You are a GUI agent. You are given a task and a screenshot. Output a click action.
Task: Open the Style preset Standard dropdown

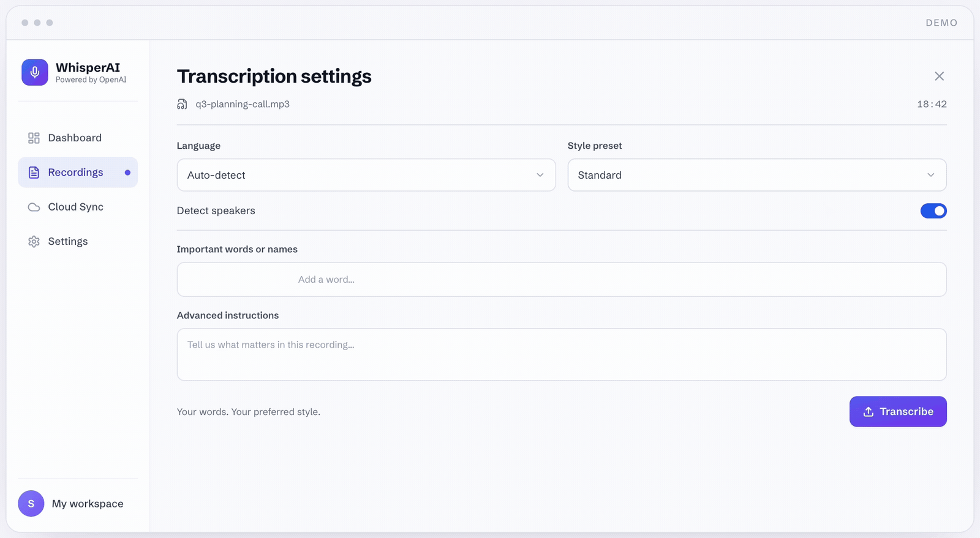point(757,175)
